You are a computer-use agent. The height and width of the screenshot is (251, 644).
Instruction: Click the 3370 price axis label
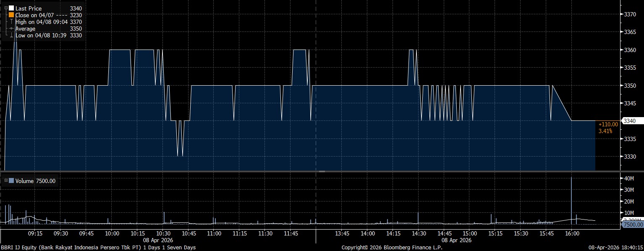(x=631, y=15)
